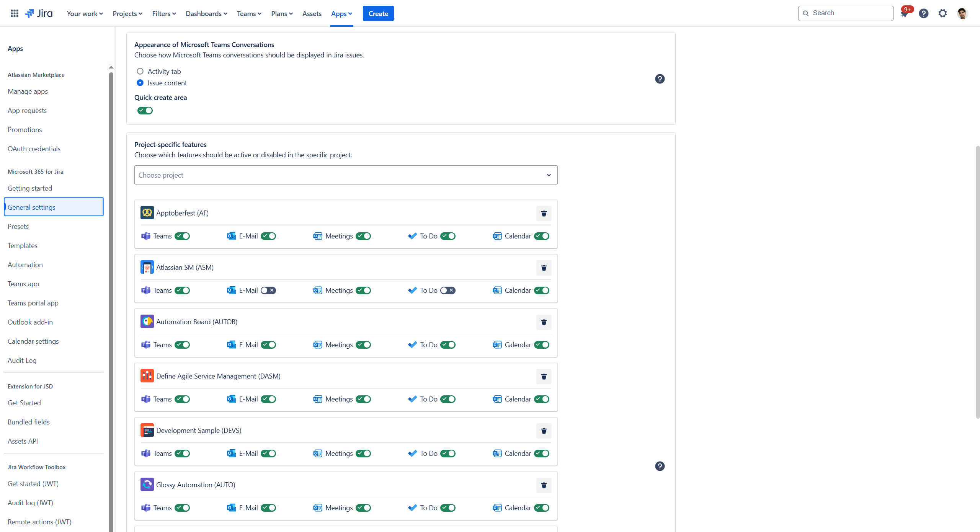Viewport: 980px width, 532px height.
Task: Open the settings gear icon
Action: pyautogui.click(x=943, y=13)
